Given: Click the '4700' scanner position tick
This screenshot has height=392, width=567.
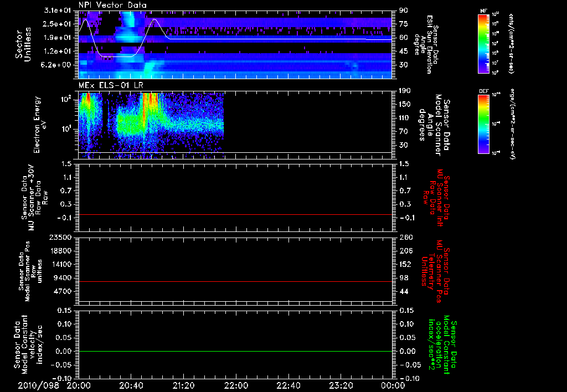Looking at the screenshot, I should (62, 291).
